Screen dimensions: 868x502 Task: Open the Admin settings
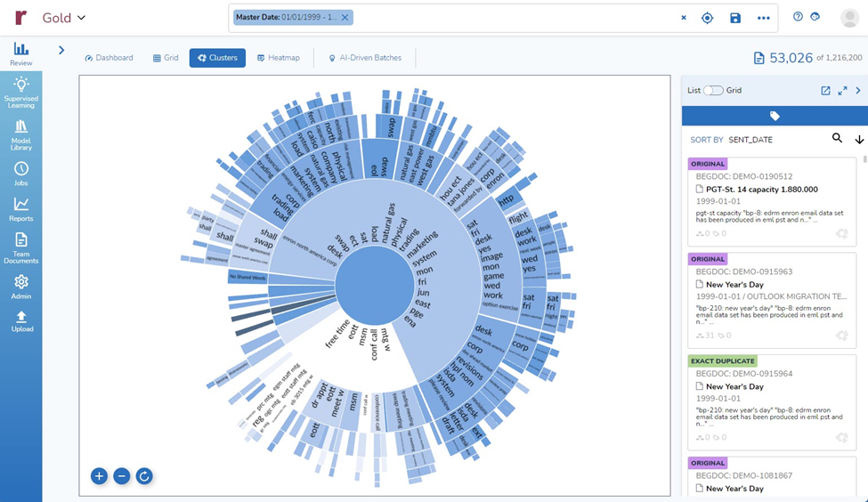coord(21,287)
